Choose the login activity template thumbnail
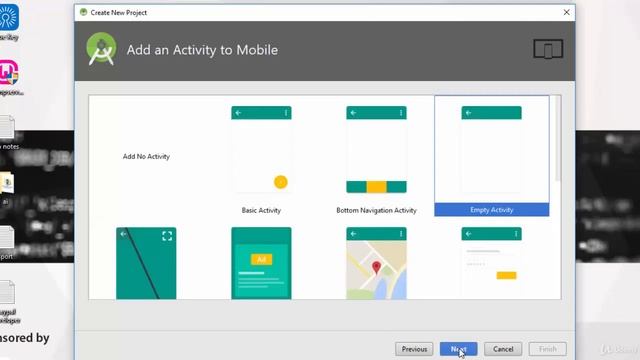Screen dimensions: 640x360 (491, 263)
